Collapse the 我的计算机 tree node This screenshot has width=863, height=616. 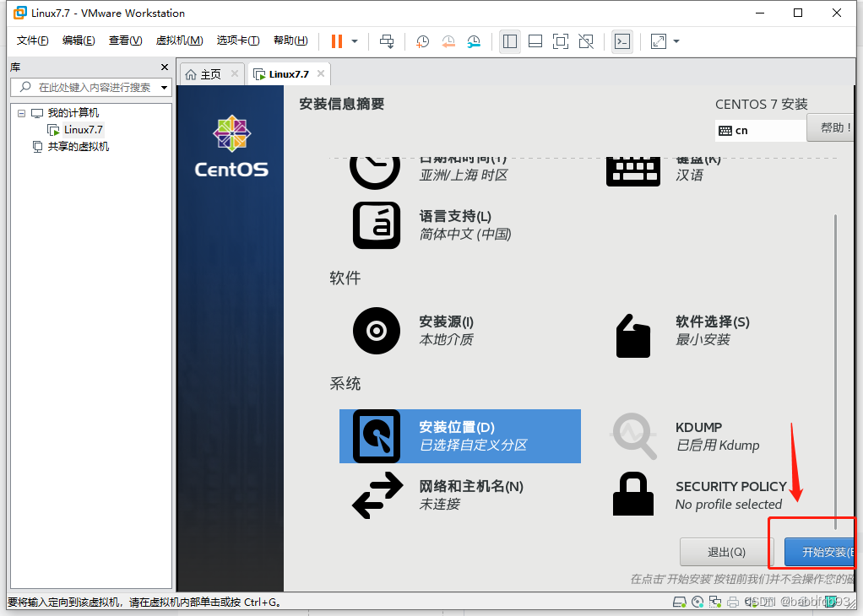(21, 113)
